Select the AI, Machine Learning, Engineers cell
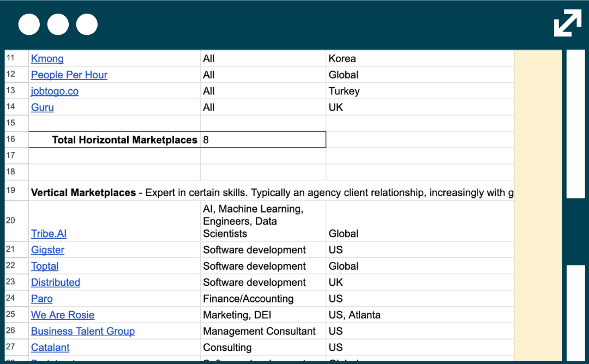589x364 pixels. (x=263, y=221)
